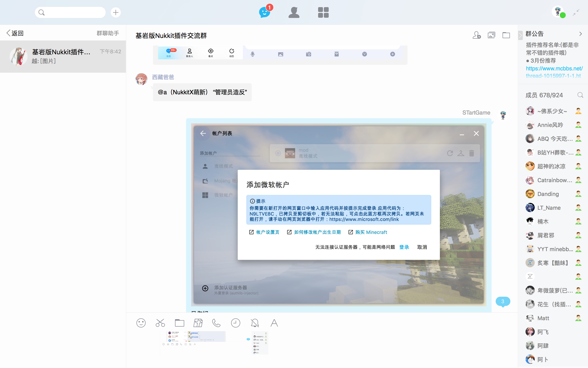The height and width of the screenshot is (368, 588).
Task: Search group members magnifier icon
Action: (580, 95)
